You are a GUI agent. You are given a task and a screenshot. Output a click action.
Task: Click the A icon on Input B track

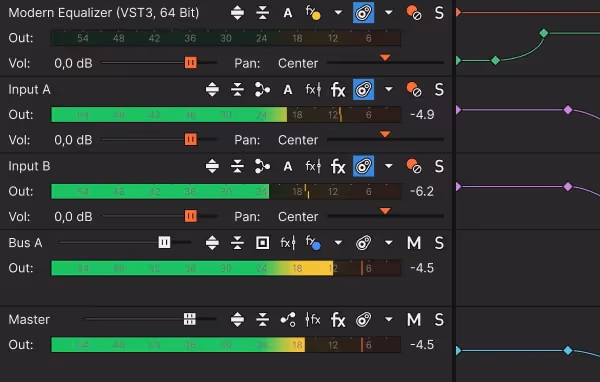click(x=288, y=167)
